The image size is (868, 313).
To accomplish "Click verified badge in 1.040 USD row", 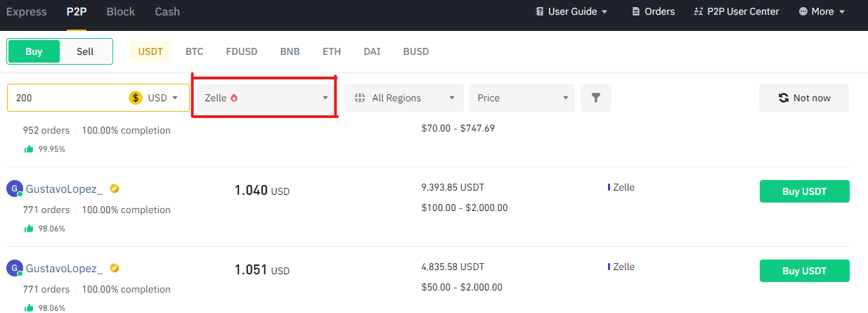I will coord(114,189).
